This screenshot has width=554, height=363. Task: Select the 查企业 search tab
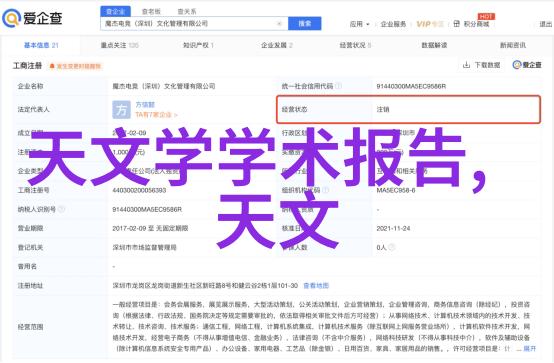tap(116, 12)
